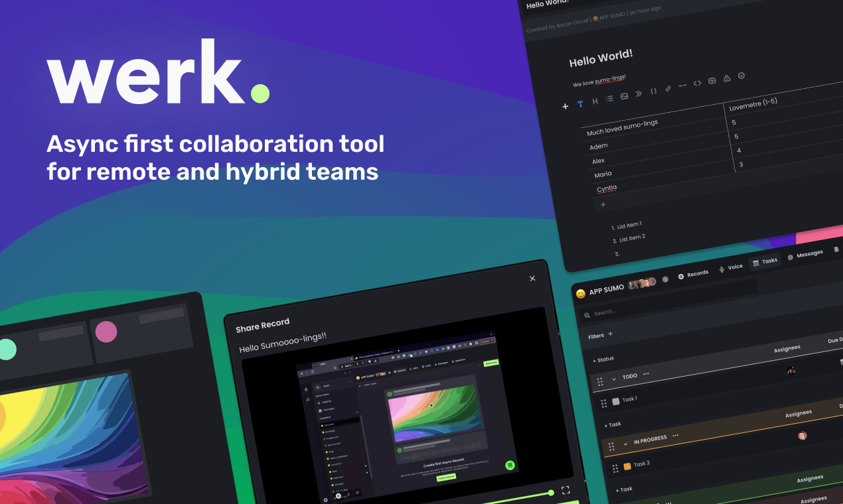Click the green video progress slider knob
The height and width of the screenshot is (504, 843).
coord(550,493)
